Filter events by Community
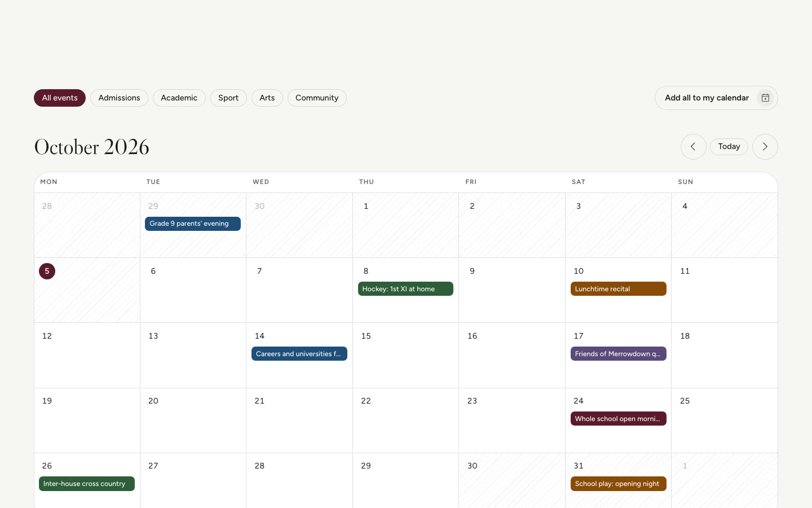Viewport: 812px width, 508px height. click(317, 98)
